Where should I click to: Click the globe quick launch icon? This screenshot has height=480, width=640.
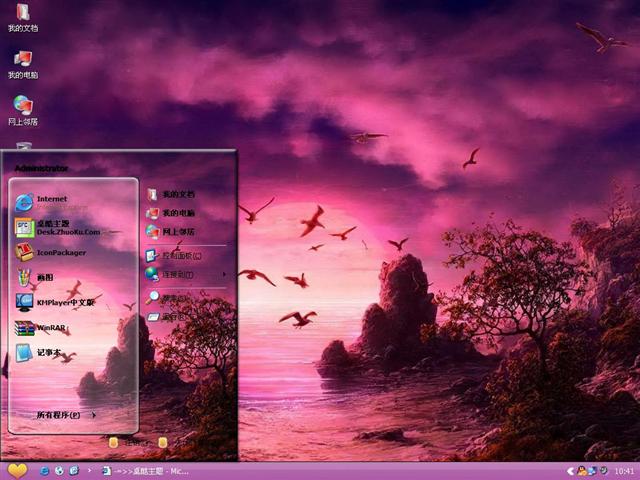59,471
